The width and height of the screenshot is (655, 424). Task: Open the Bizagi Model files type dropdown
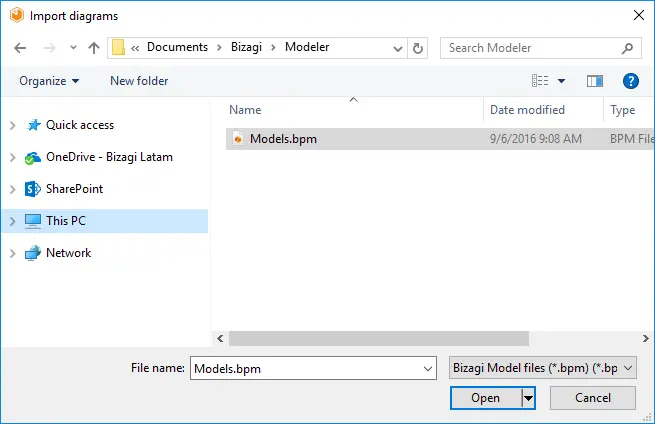[543, 368]
